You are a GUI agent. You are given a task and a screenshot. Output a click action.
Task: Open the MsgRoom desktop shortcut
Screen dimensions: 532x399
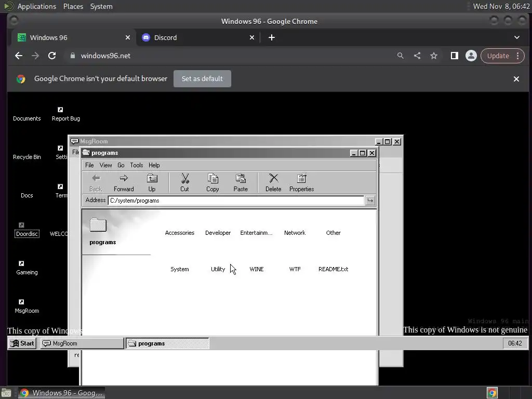click(x=27, y=307)
